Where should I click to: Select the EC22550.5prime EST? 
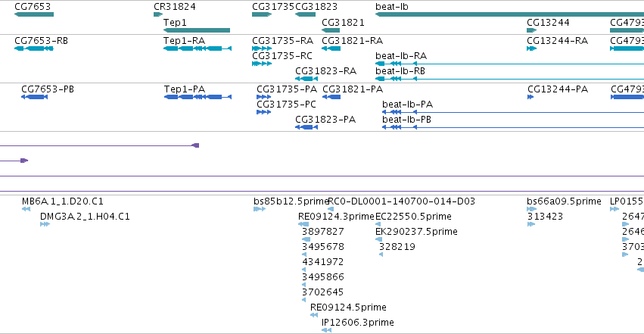click(378, 224)
